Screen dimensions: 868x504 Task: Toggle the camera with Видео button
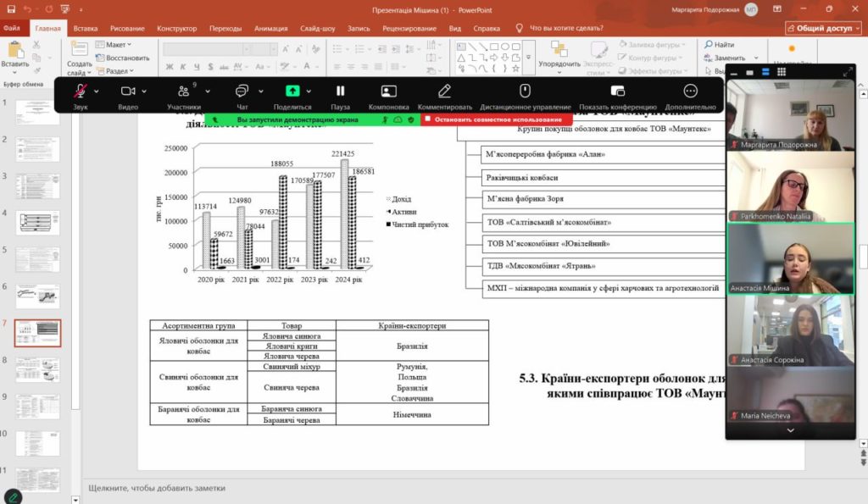[128, 91]
